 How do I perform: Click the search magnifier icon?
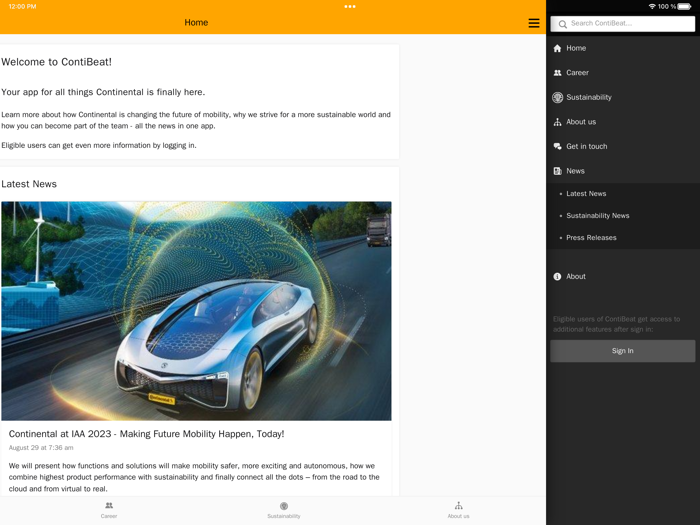coord(562,24)
